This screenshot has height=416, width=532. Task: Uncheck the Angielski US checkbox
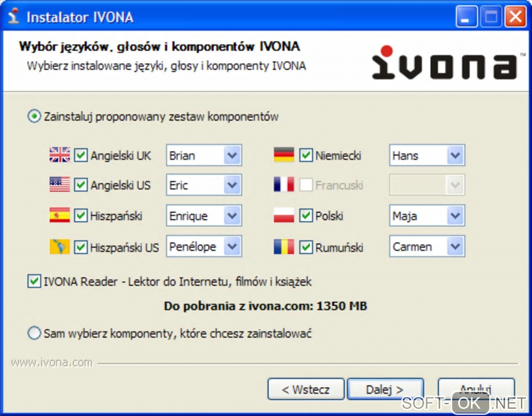81,185
